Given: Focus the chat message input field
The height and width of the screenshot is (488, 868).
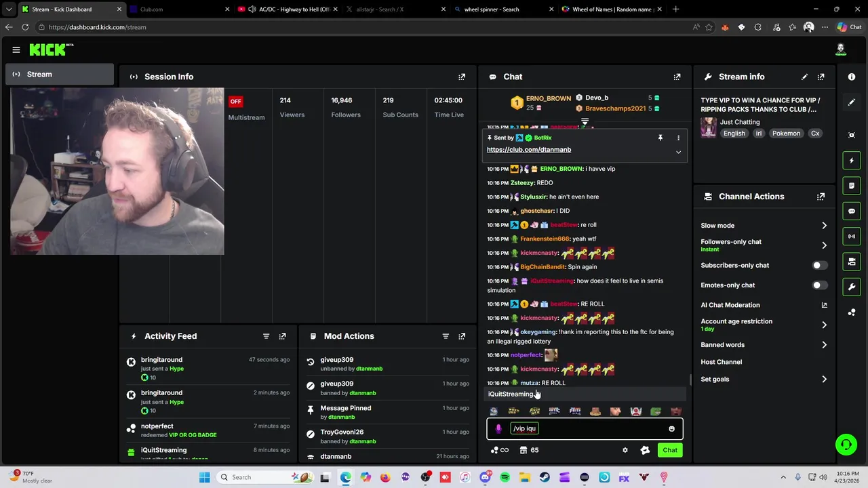Looking at the screenshot, I should point(585,428).
